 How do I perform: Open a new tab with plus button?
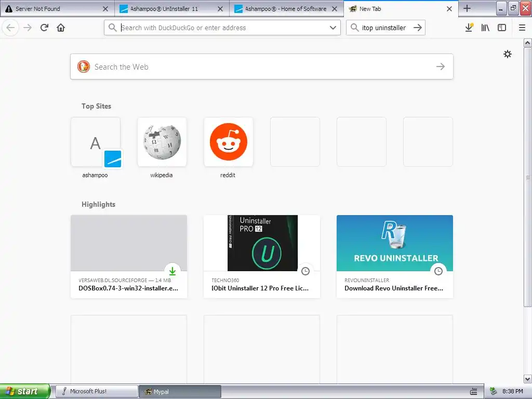coord(467,8)
